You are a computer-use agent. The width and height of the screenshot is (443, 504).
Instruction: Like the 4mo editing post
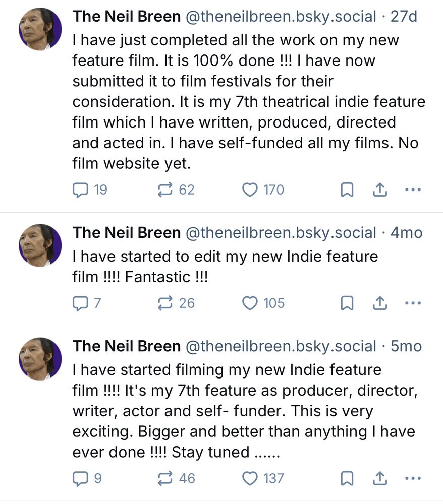(250, 303)
